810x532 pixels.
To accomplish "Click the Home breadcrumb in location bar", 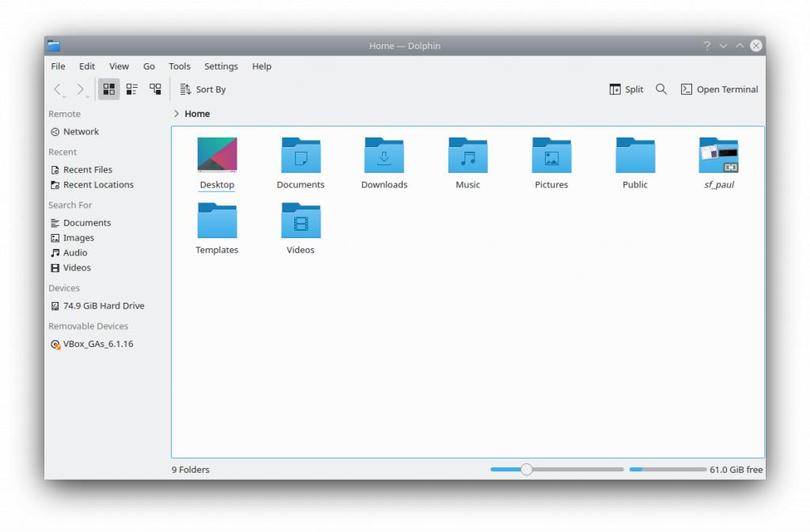I will [197, 114].
